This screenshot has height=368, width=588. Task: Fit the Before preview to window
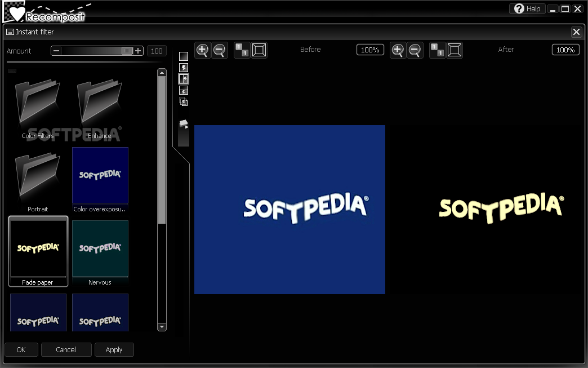click(x=259, y=50)
